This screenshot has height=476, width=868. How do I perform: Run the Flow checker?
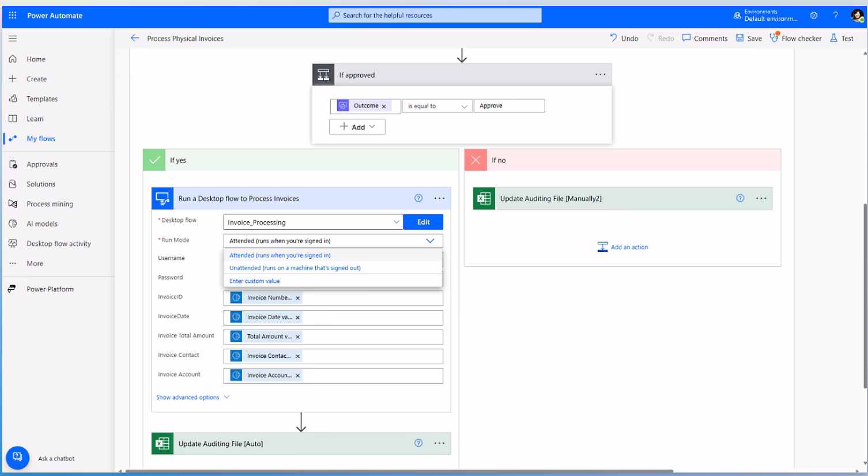(795, 38)
